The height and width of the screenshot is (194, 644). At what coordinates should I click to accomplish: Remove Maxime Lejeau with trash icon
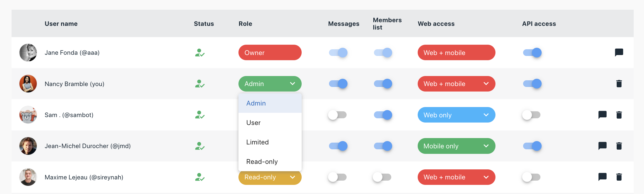[619, 177]
